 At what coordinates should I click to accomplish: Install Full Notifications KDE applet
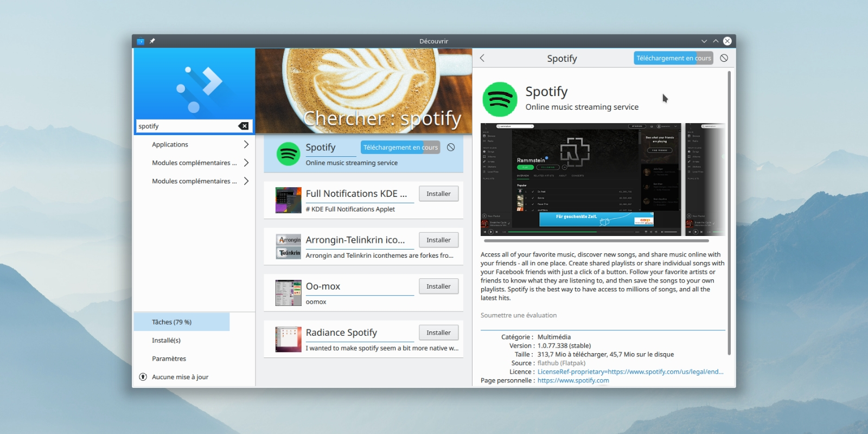click(438, 194)
